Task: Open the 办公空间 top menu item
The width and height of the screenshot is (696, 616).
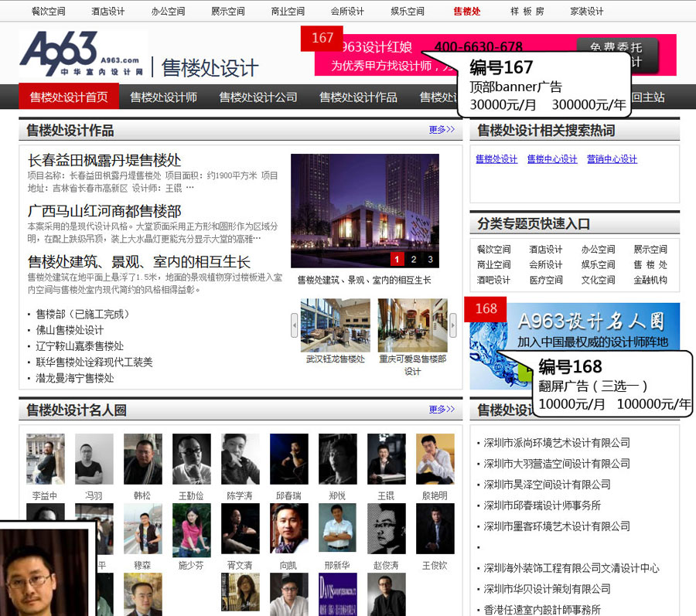Action: [168, 11]
